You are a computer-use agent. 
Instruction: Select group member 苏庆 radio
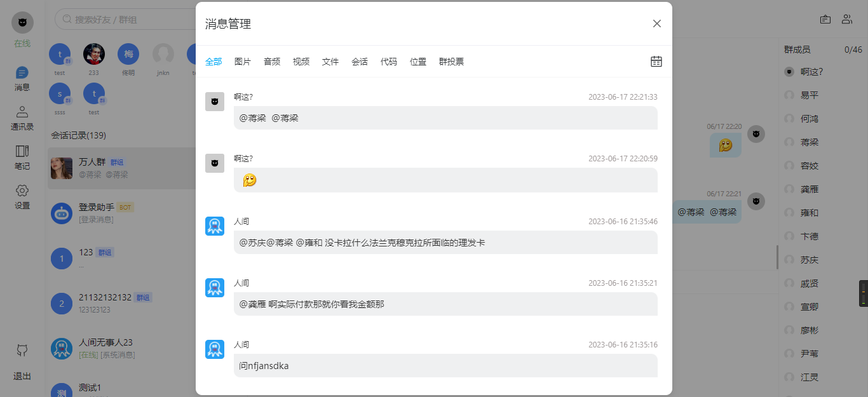[x=789, y=260]
